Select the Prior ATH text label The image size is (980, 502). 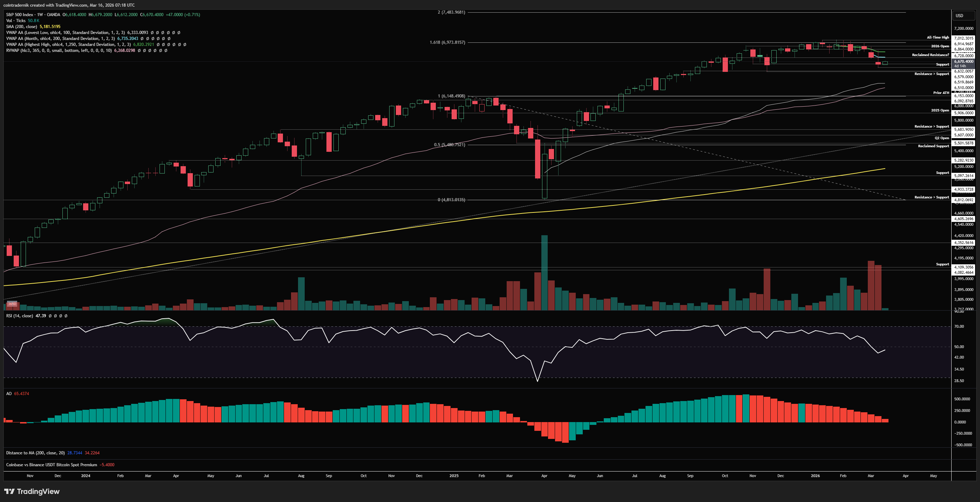pos(941,93)
